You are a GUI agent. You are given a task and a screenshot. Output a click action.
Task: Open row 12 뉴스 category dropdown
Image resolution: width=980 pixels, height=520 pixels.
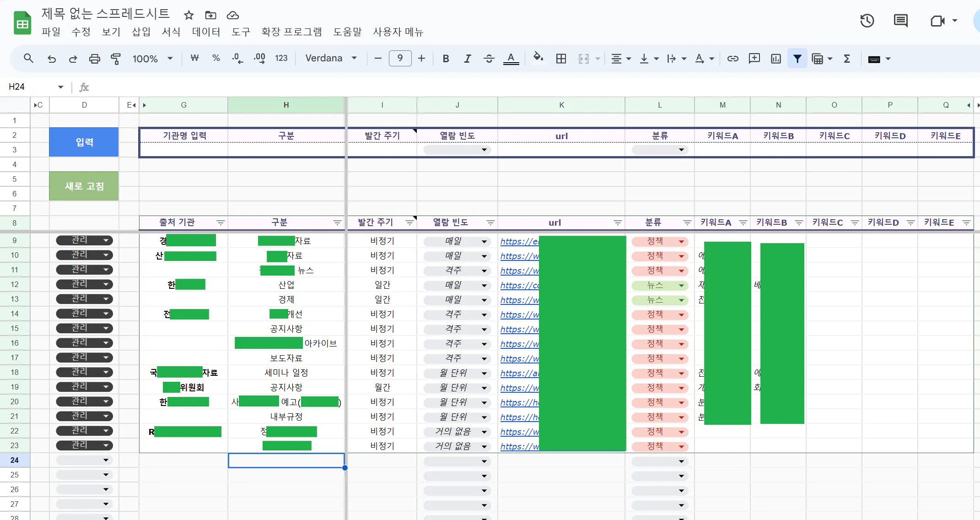[681, 286]
